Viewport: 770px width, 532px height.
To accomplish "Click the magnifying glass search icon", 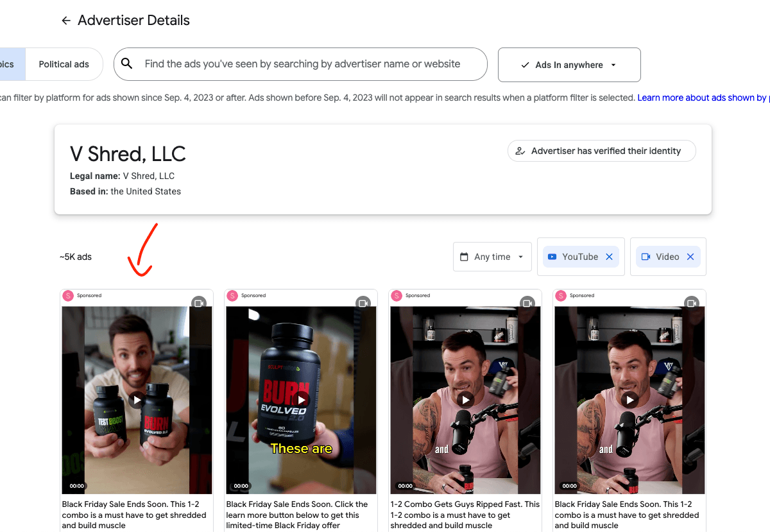I will (x=126, y=64).
